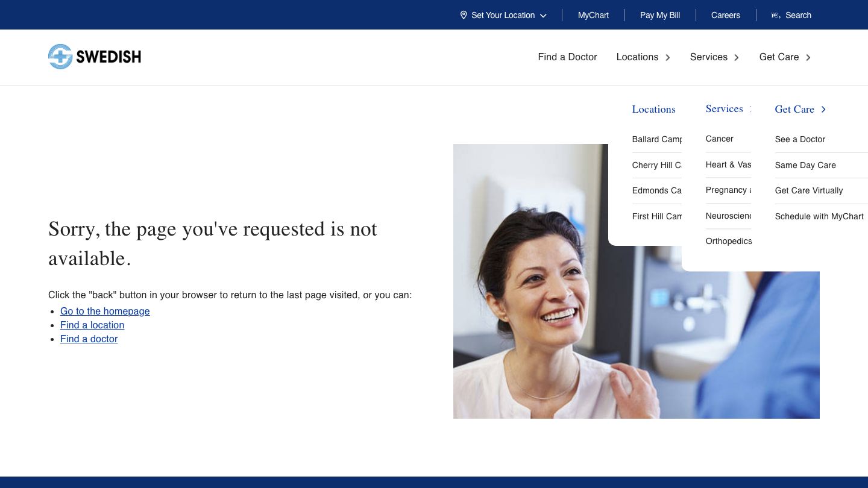Click the Swedish logo icon
The image size is (868, 488).
pyautogui.click(x=60, y=57)
